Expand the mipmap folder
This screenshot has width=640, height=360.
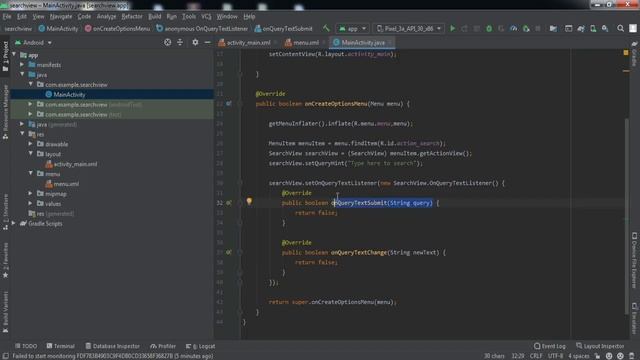(x=31, y=193)
